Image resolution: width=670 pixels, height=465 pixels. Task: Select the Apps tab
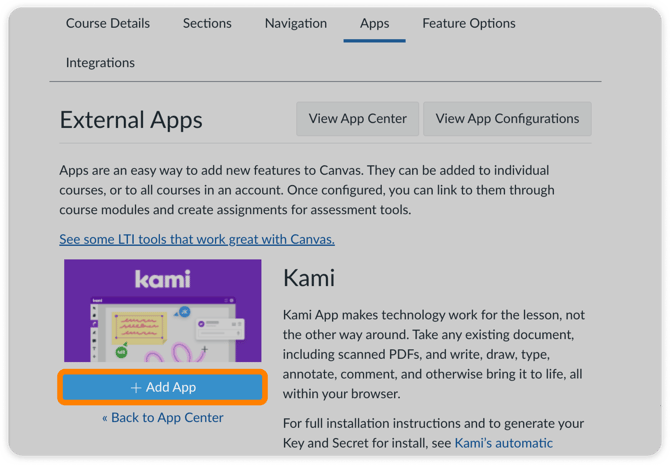tap(374, 23)
